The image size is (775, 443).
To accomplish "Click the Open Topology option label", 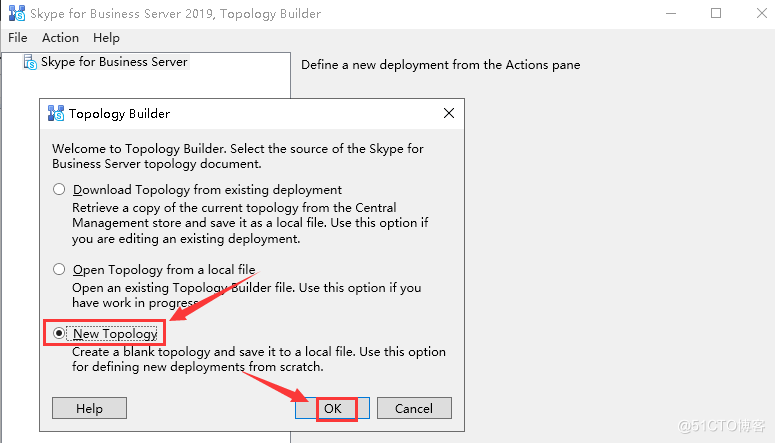I will point(164,270).
